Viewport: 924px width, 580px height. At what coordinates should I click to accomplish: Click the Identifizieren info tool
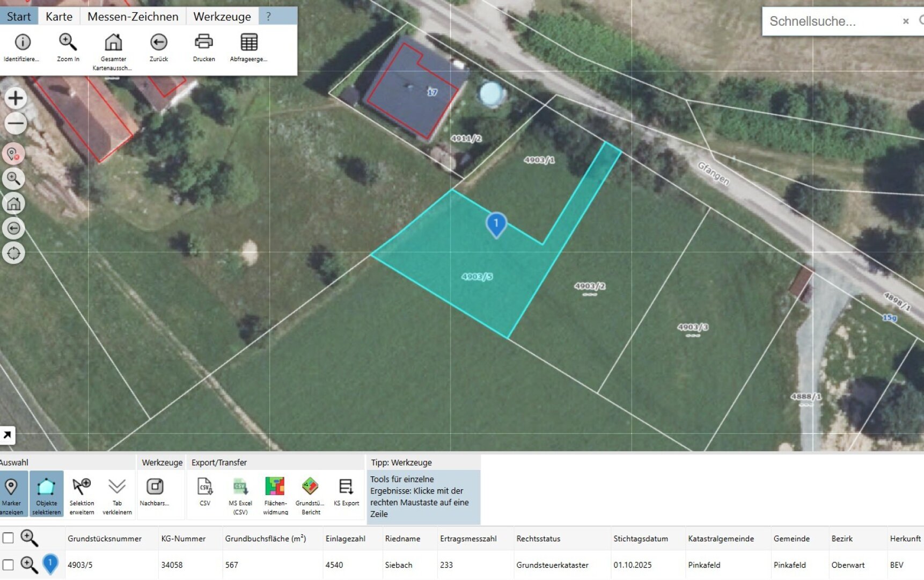pyautogui.click(x=22, y=43)
